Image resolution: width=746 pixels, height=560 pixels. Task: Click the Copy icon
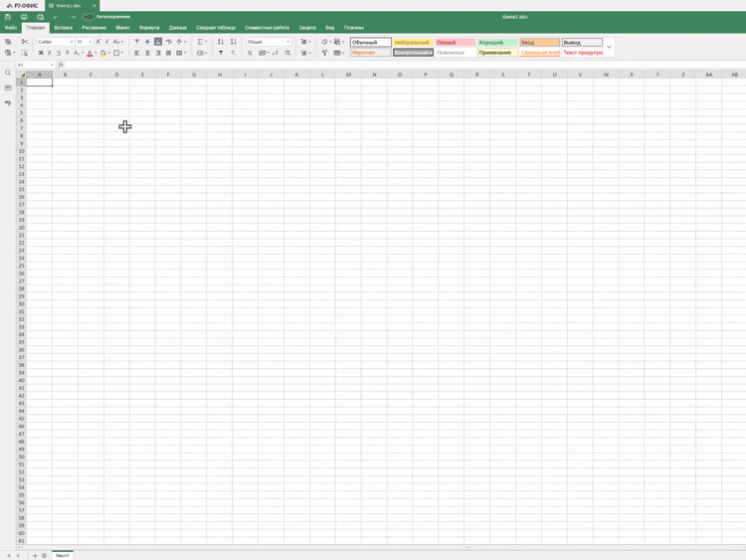click(8, 42)
